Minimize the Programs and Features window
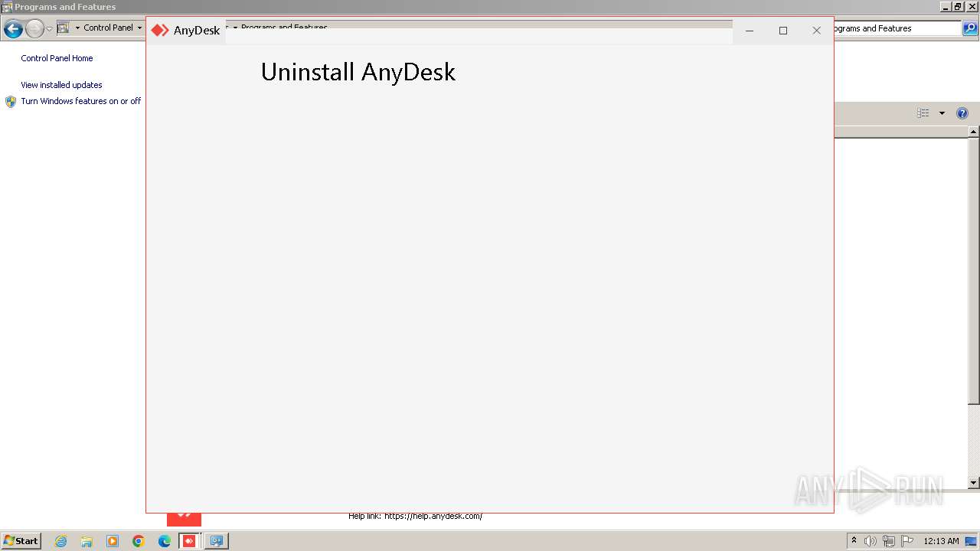Screen dimensions: 980x551 (946, 7)
